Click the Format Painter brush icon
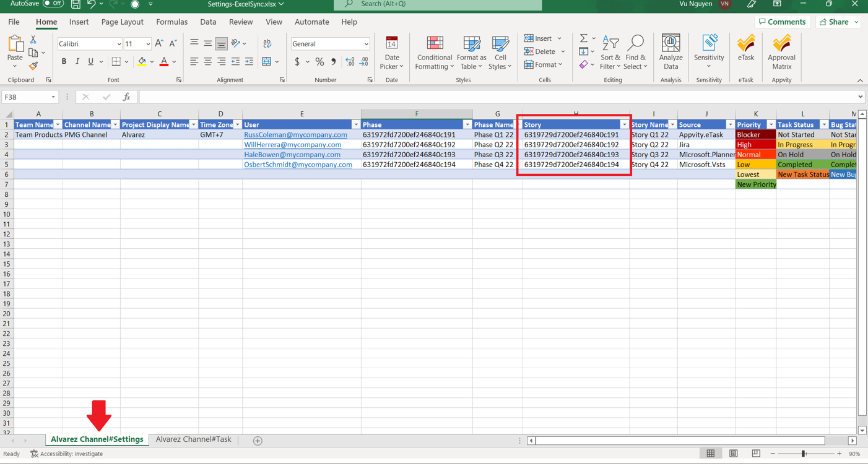This screenshot has width=868, height=466. (x=33, y=66)
